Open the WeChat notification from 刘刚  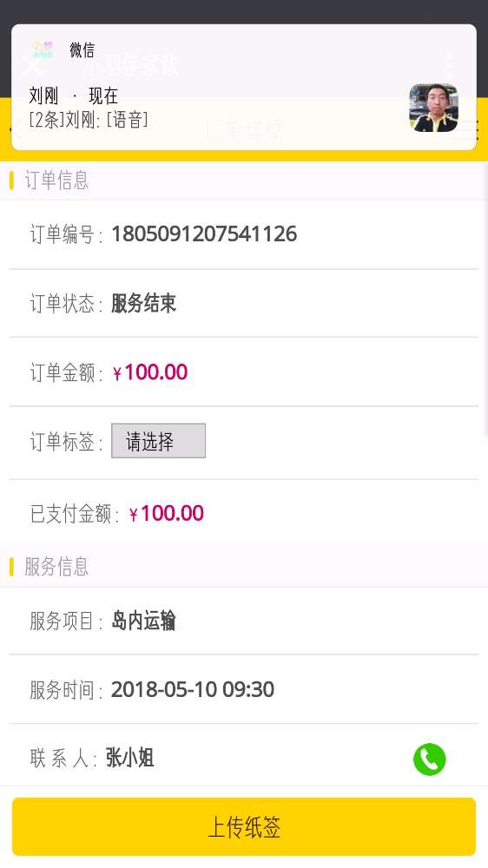(x=244, y=88)
